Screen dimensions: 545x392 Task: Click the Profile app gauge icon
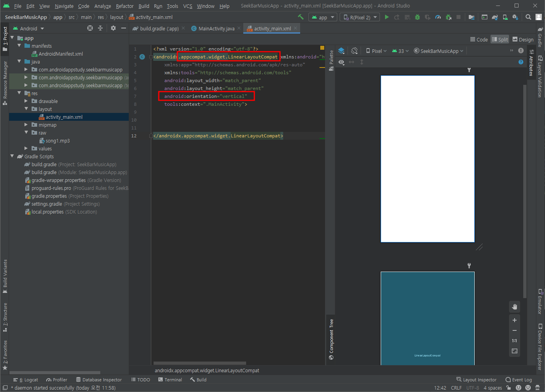click(x=438, y=17)
